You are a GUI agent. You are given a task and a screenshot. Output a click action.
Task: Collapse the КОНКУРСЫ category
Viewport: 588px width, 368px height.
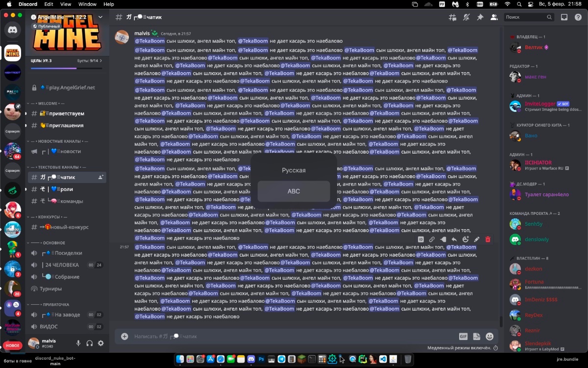point(49,217)
